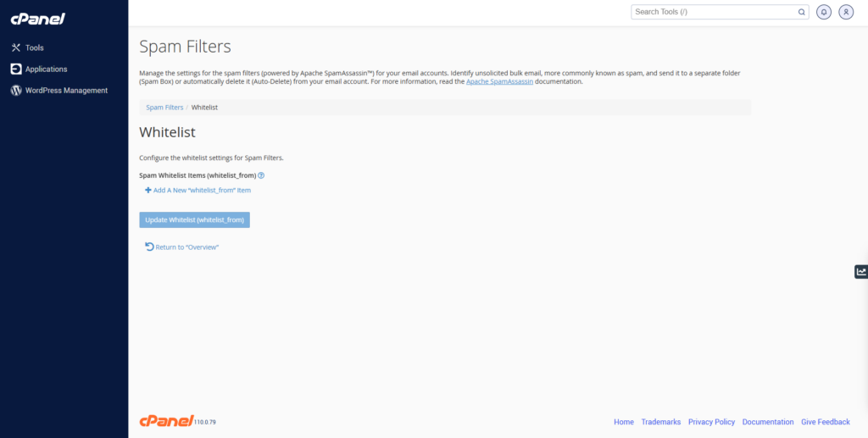
Task: Open the Tools section in the sidebar
Action: coord(34,48)
